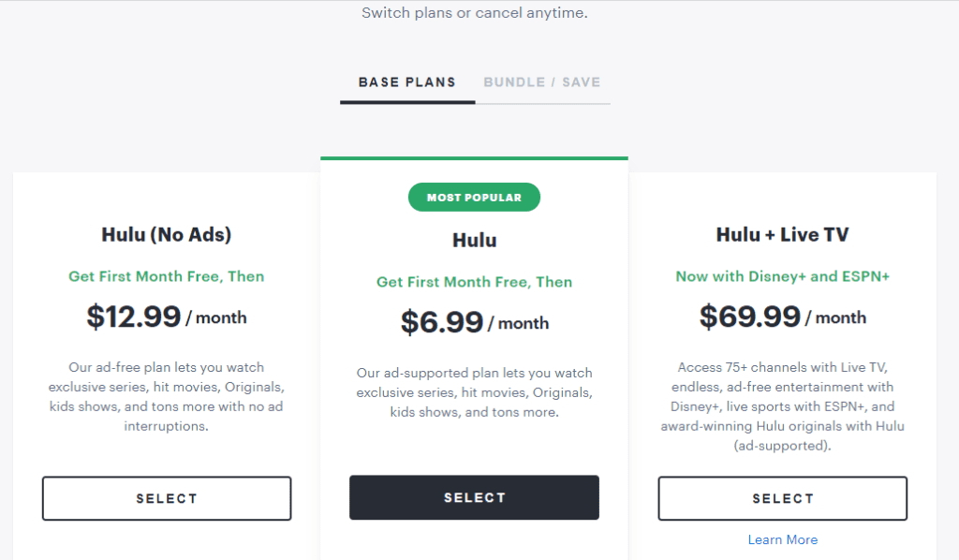Click the Now with Disney+ and ESPN+ text
Viewport: 959px width, 560px height.
click(x=782, y=276)
